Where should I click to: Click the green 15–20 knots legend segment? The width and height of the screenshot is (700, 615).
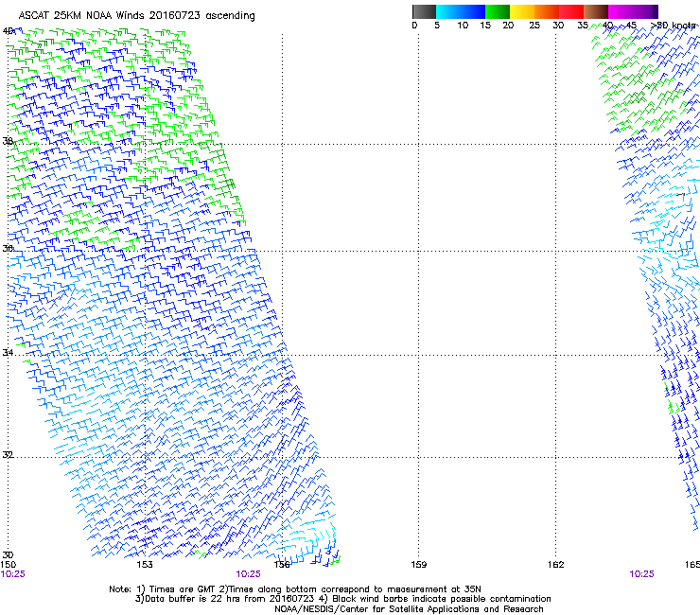(498, 11)
